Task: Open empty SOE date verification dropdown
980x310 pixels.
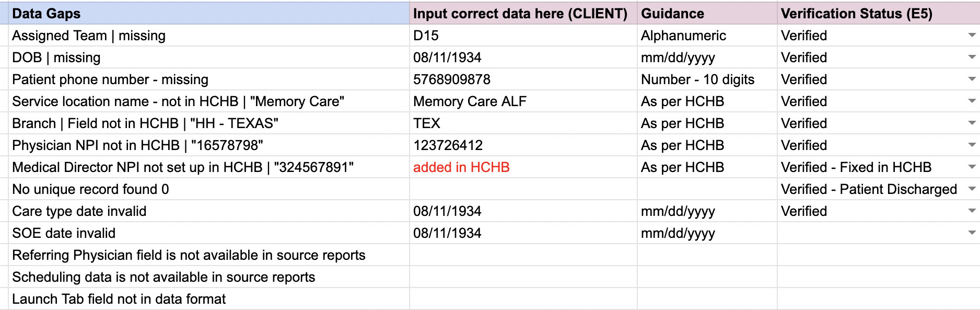Action: 972,233
